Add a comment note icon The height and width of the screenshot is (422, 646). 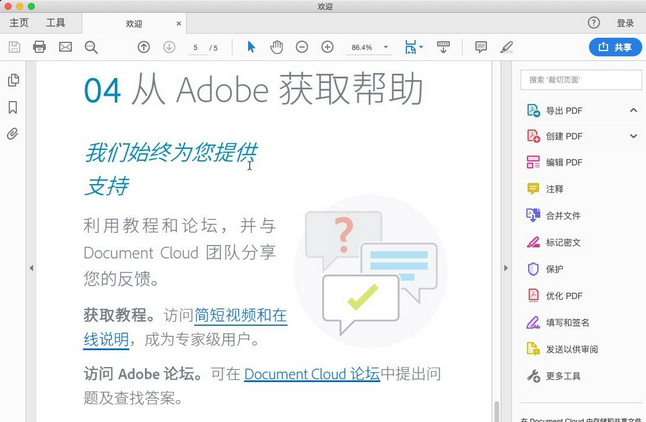[x=481, y=47]
